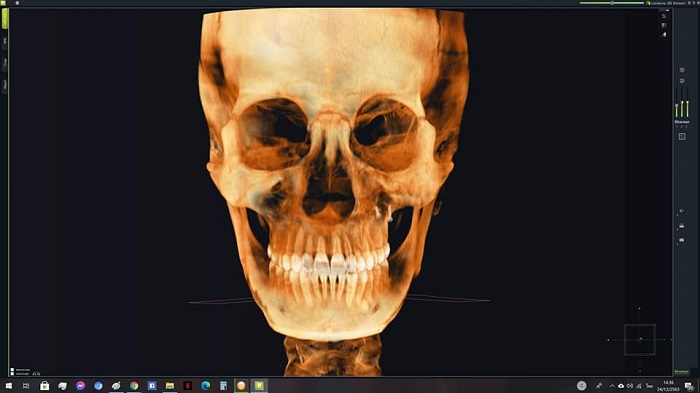Screen dimensions: 700x393
Task: Open Google Chrome from the taskbar
Action: [x=134, y=385]
